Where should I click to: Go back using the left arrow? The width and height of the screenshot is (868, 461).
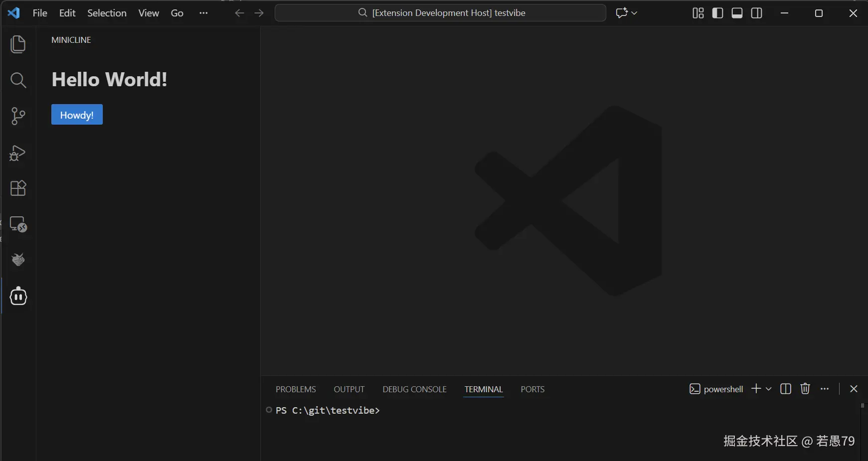click(239, 13)
